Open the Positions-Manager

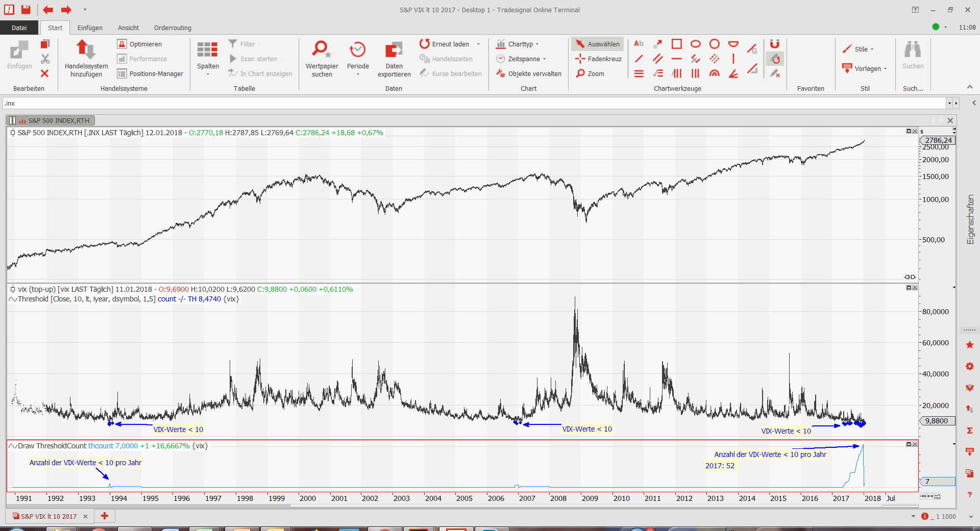tap(151, 73)
